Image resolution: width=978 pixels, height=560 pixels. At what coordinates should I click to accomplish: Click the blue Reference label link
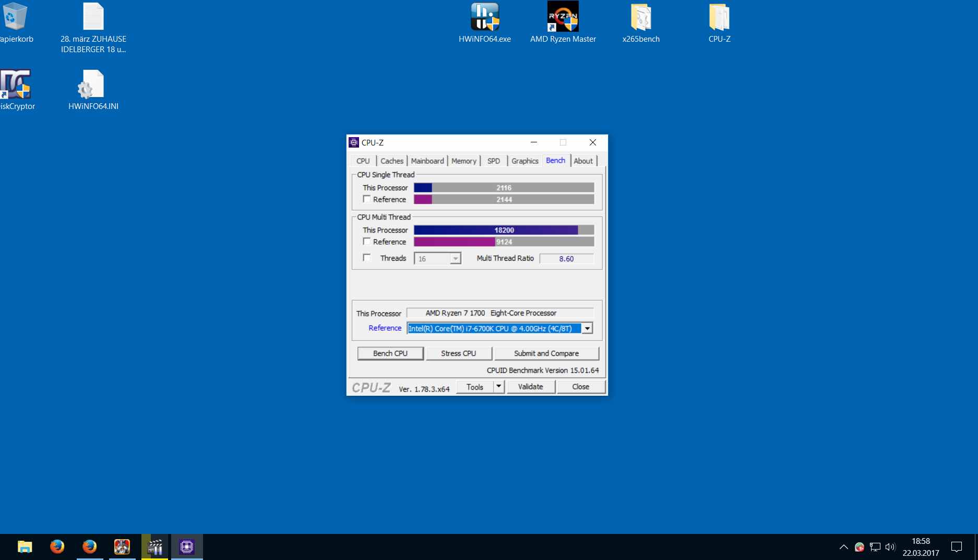(x=385, y=328)
